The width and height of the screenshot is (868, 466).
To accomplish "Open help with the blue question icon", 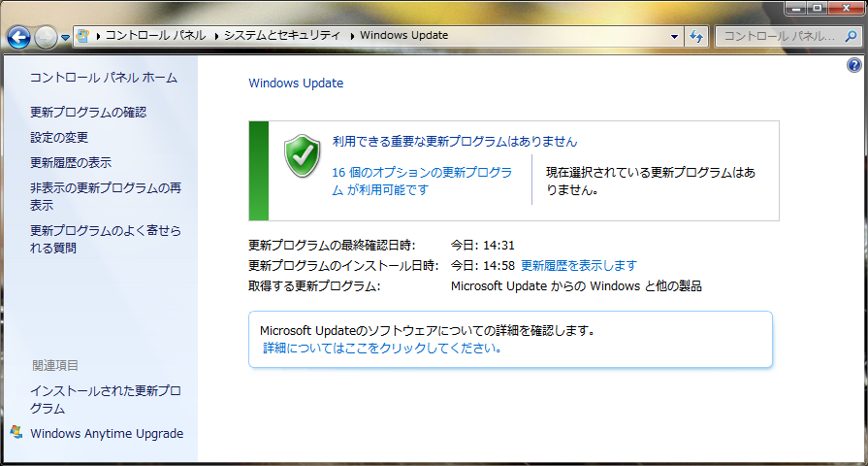I will 854,65.
